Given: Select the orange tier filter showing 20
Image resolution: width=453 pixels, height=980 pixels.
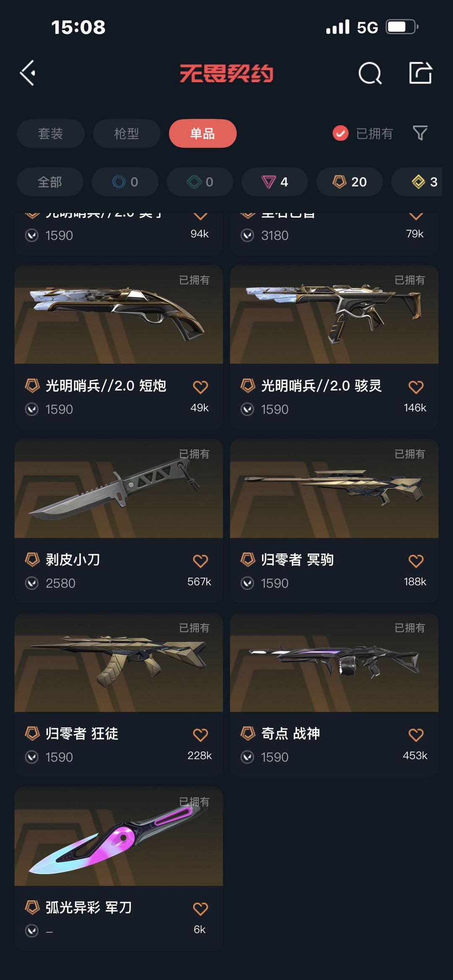Looking at the screenshot, I should coord(349,182).
